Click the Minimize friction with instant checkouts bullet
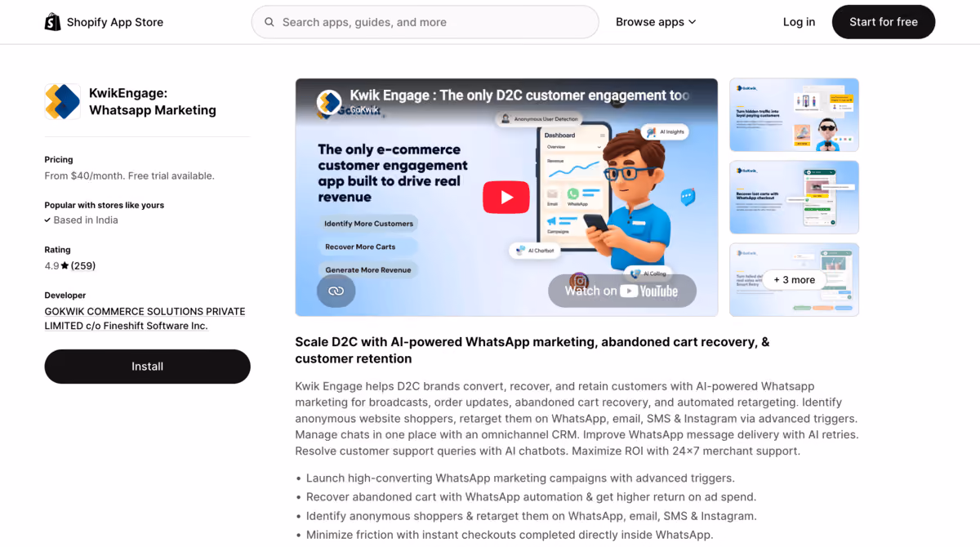980x547 pixels. [510, 535]
